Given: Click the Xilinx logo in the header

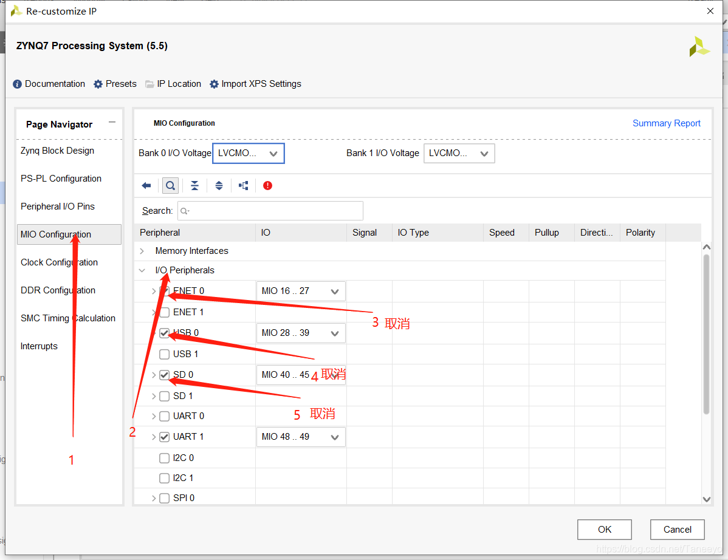Looking at the screenshot, I should point(699,46).
